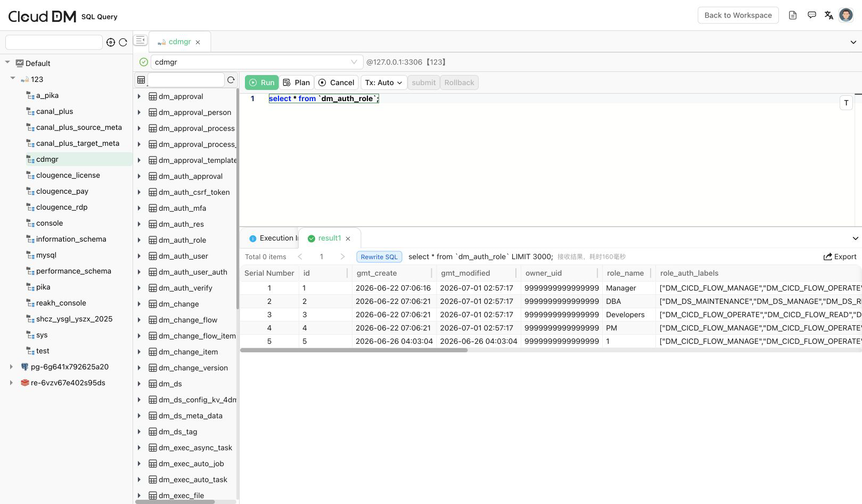Expand the dm_change_flow table
This screenshot has width=862, height=504.
tap(139, 320)
